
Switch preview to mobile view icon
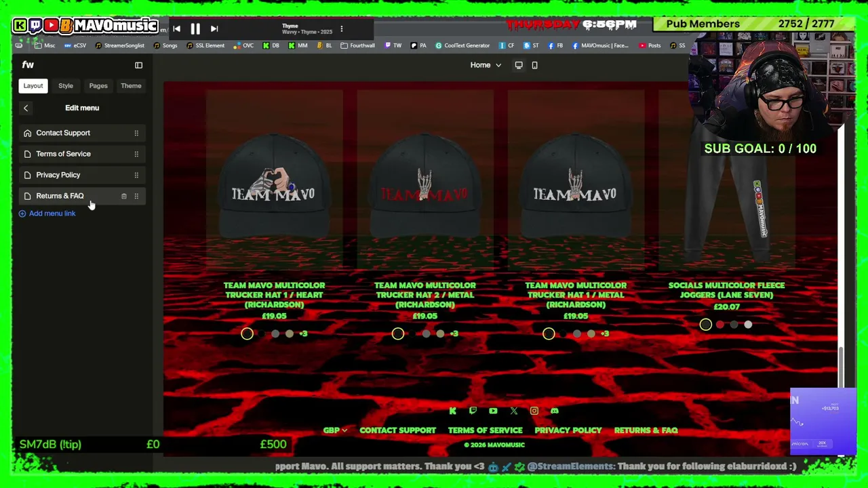coord(534,65)
